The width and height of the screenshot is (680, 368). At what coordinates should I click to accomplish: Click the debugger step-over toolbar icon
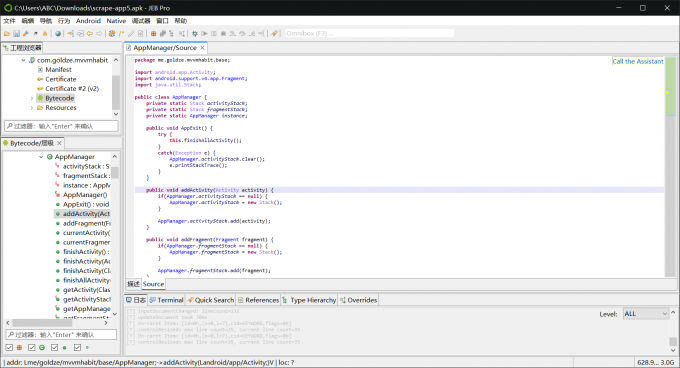(242, 33)
